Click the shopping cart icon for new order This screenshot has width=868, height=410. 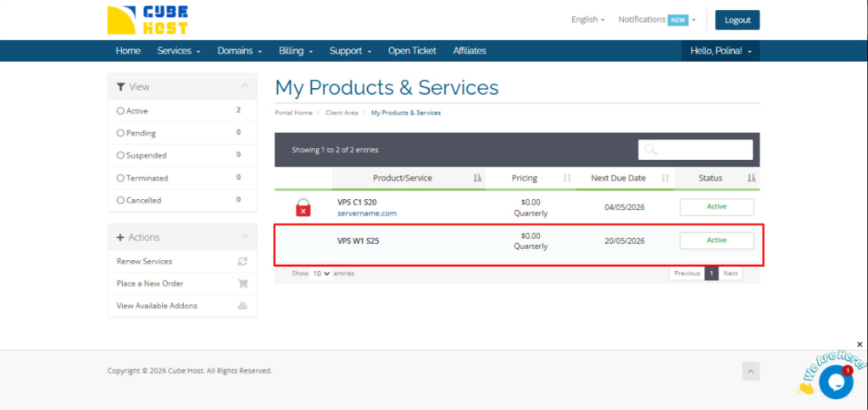point(242,284)
